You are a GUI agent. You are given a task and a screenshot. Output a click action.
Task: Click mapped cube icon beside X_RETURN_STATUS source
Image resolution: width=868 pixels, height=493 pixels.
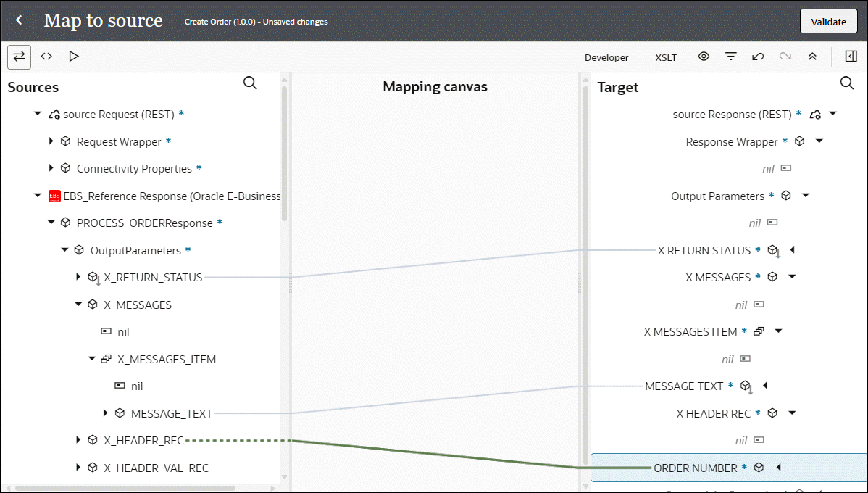click(x=93, y=278)
